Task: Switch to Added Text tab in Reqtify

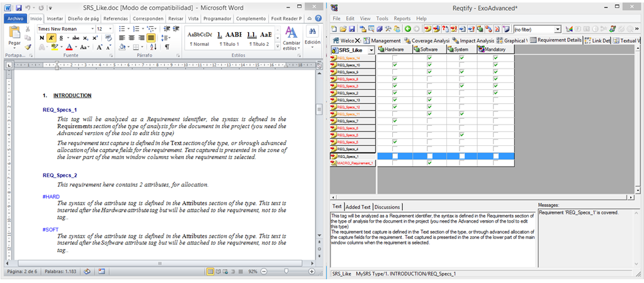Action: [358, 207]
